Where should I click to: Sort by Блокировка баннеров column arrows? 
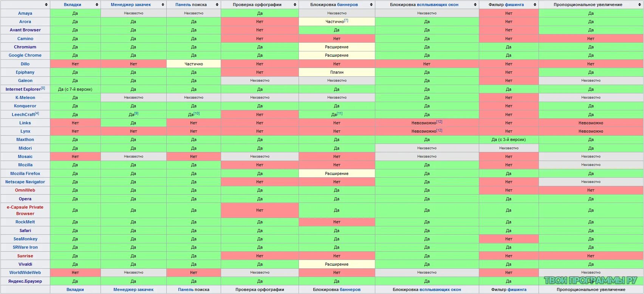(371, 5)
